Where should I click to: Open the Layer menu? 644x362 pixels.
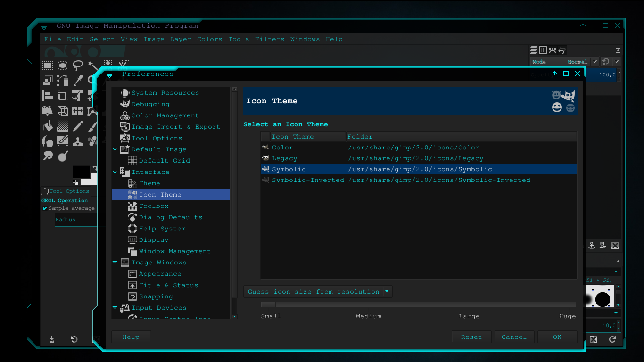tap(181, 39)
